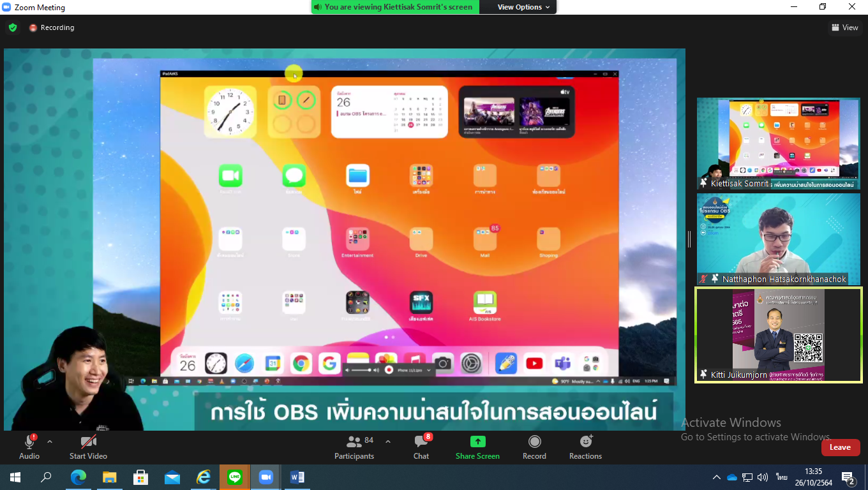Viewport: 868px width, 490px height.
Task: Open Word from taskbar
Action: (297, 477)
